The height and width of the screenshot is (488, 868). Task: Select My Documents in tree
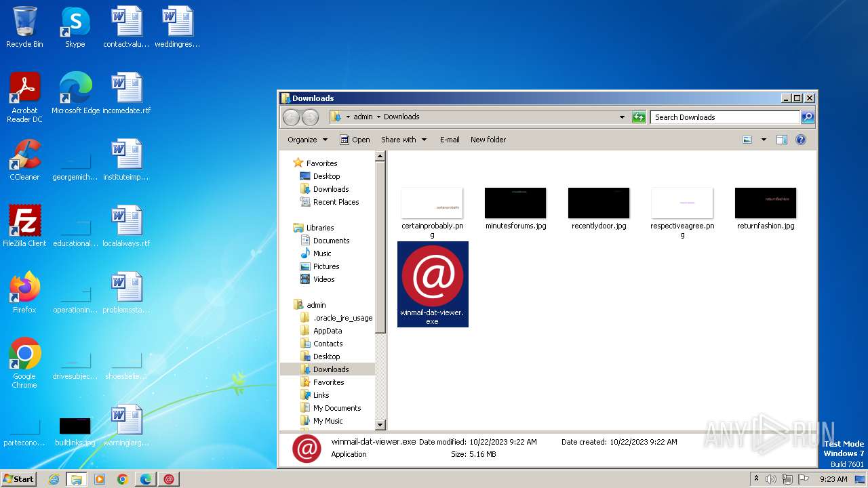click(337, 408)
